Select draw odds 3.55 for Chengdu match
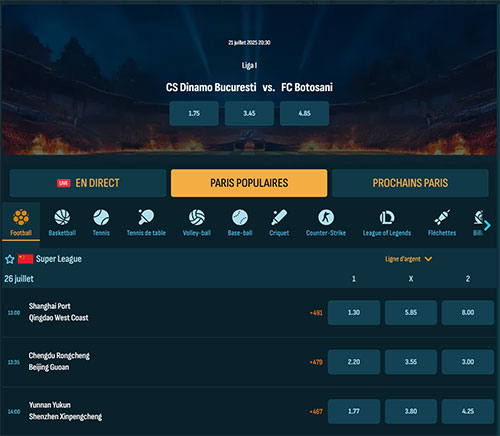 tap(411, 362)
